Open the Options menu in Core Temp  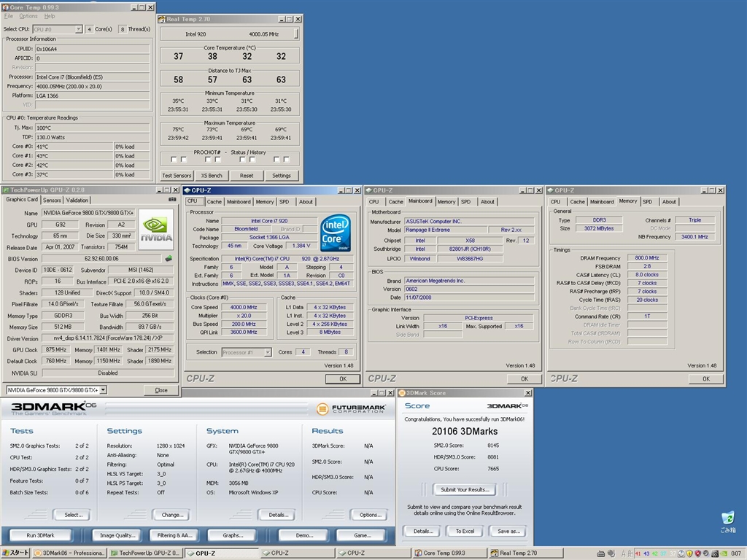tap(28, 16)
